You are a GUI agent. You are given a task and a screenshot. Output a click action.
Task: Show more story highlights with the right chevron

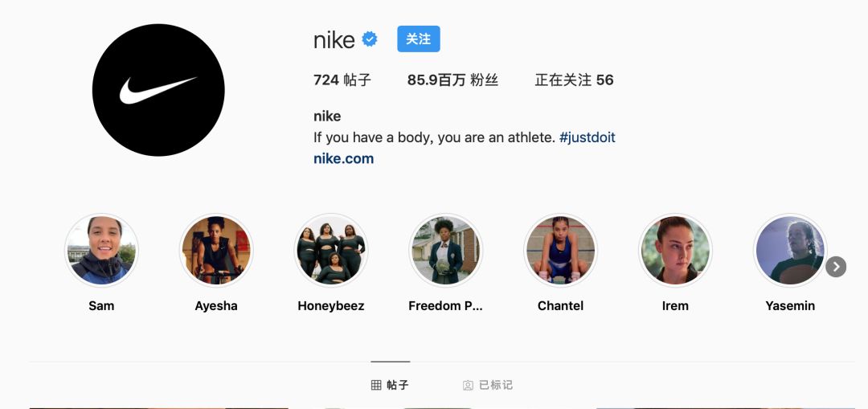click(836, 267)
